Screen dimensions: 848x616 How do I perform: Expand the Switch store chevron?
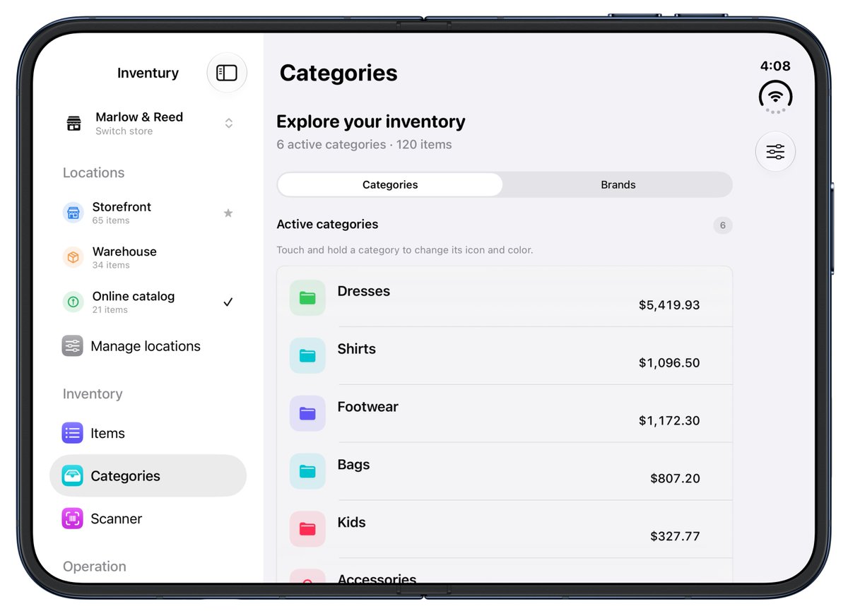click(x=229, y=124)
